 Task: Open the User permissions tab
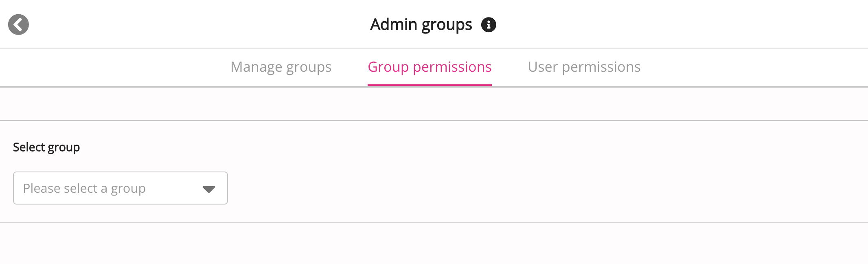[584, 67]
